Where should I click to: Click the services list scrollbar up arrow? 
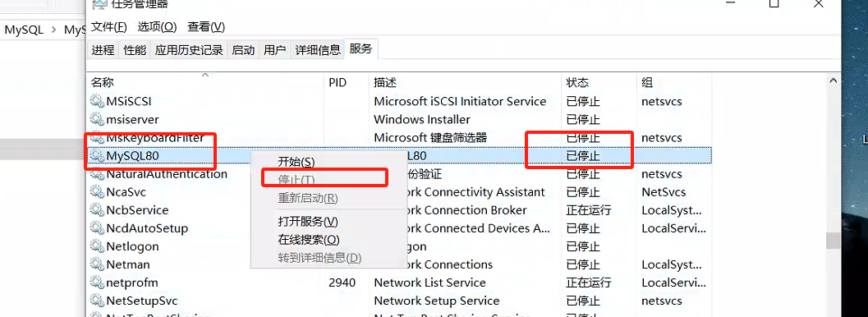click(833, 81)
